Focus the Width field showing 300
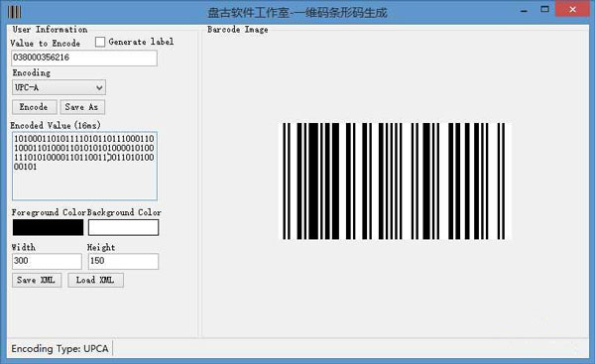 (47, 261)
